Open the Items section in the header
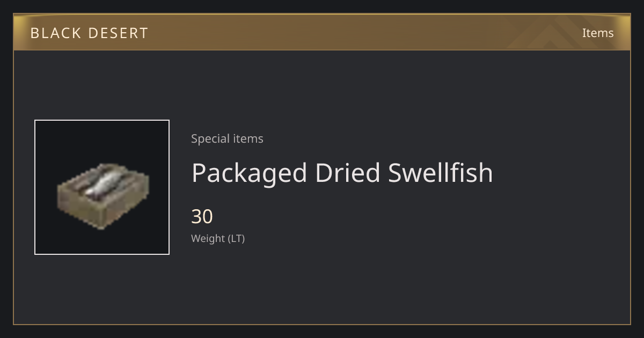Viewport: 644px width, 338px height. pyautogui.click(x=598, y=33)
